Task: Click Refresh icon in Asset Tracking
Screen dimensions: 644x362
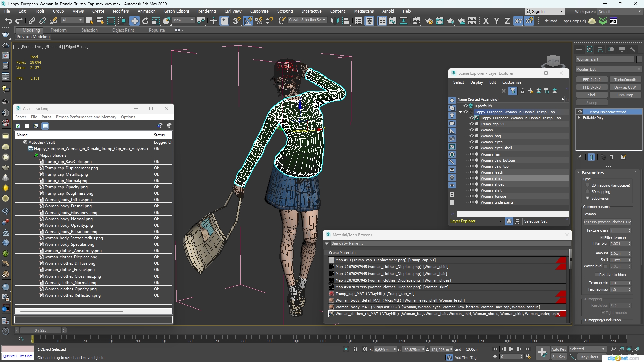Action: coord(18,126)
